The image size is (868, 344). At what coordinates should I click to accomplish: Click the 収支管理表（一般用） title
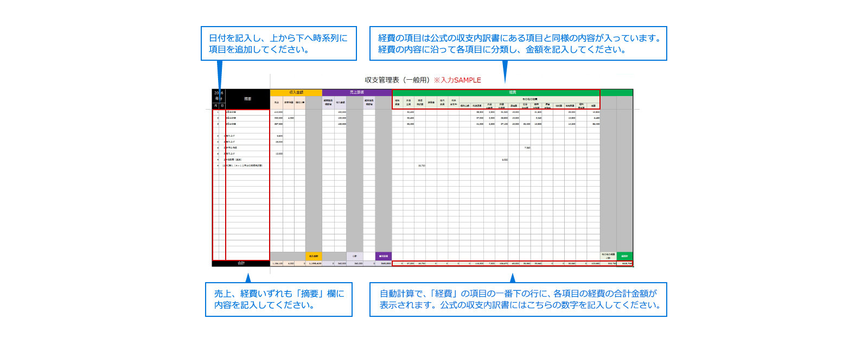pos(397,80)
